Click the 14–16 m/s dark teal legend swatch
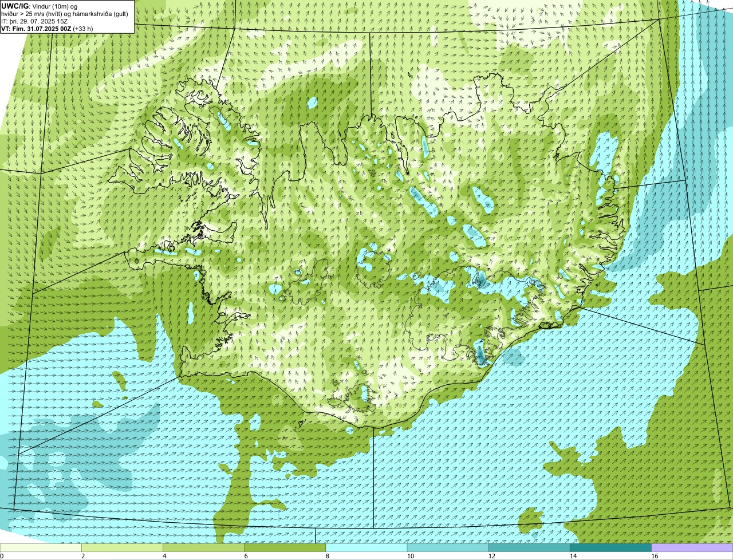 coord(611,548)
